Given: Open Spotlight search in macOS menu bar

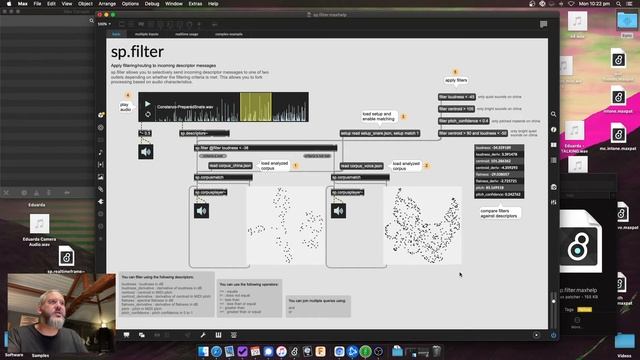Looking at the screenshot, I should pos(618,4).
